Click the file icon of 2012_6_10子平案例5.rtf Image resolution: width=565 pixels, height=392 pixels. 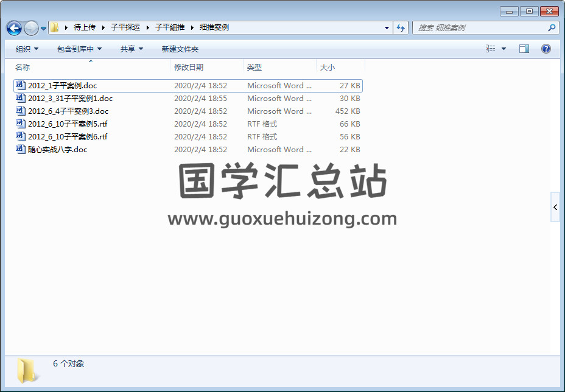click(x=21, y=124)
